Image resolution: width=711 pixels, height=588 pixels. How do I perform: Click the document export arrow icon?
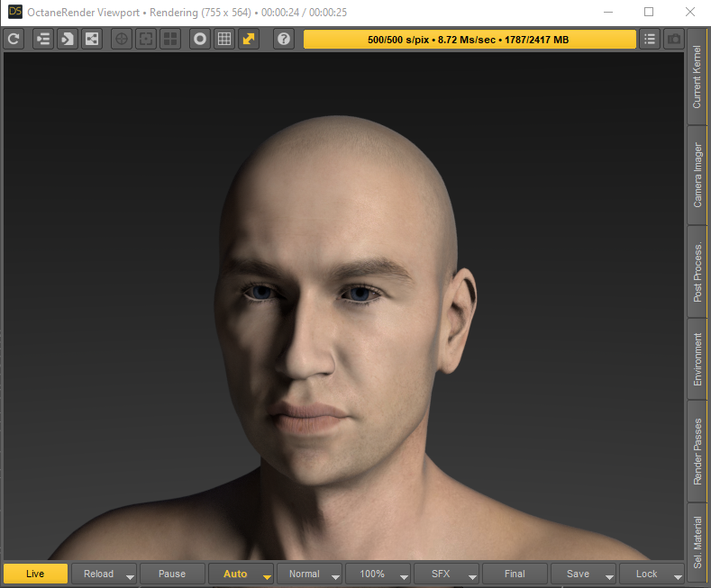[67, 39]
